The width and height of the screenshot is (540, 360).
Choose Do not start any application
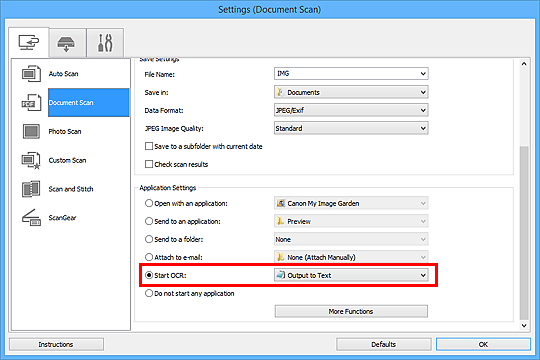pos(149,293)
